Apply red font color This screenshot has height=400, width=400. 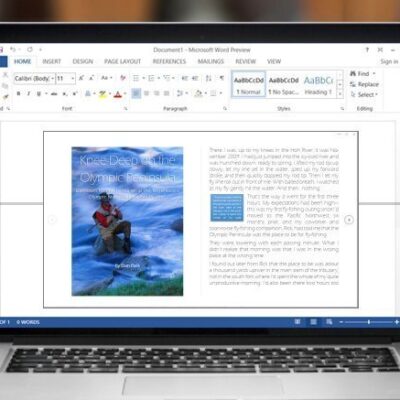click(x=117, y=94)
